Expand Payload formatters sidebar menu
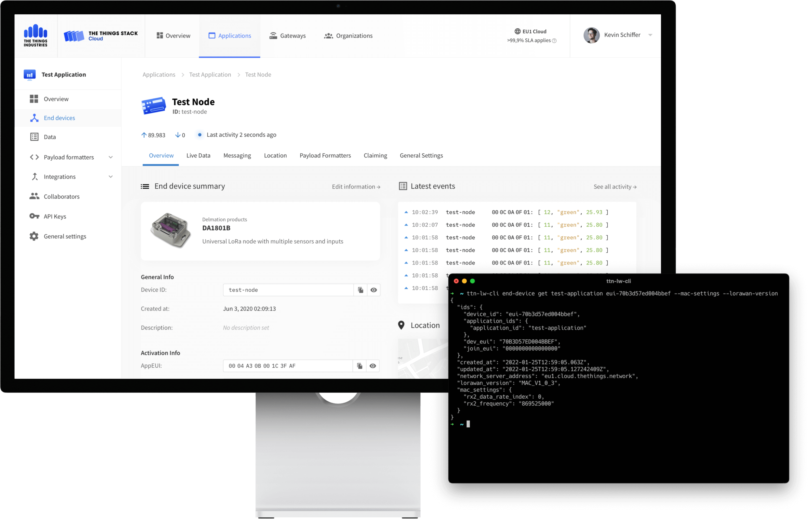 point(111,157)
